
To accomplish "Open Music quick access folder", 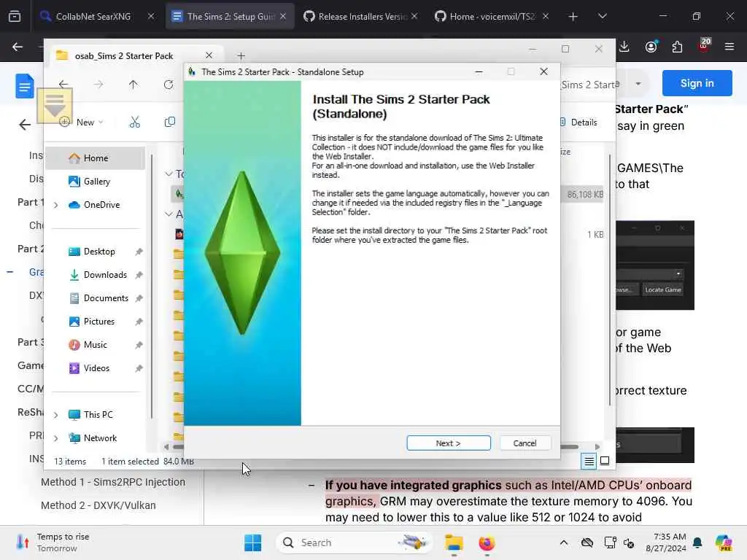I will 96,345.
